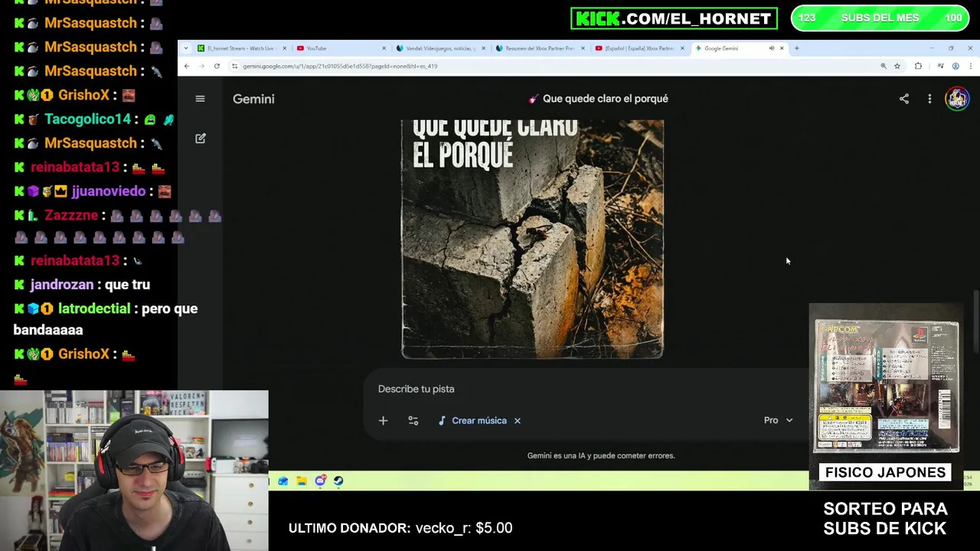Open File Explorer from the taskbar
The image size is (980, 551).
pos(302,481)
